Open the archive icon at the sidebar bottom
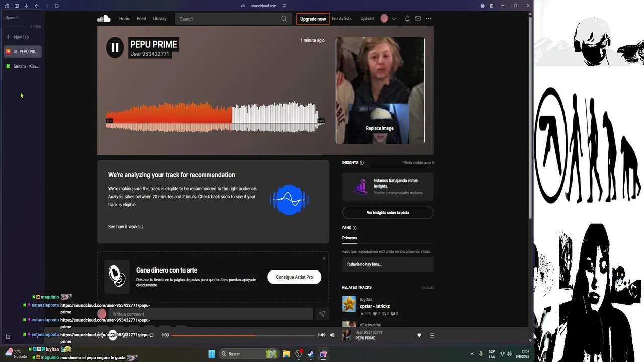Screen dimensions: 644x362 point(8,336)
